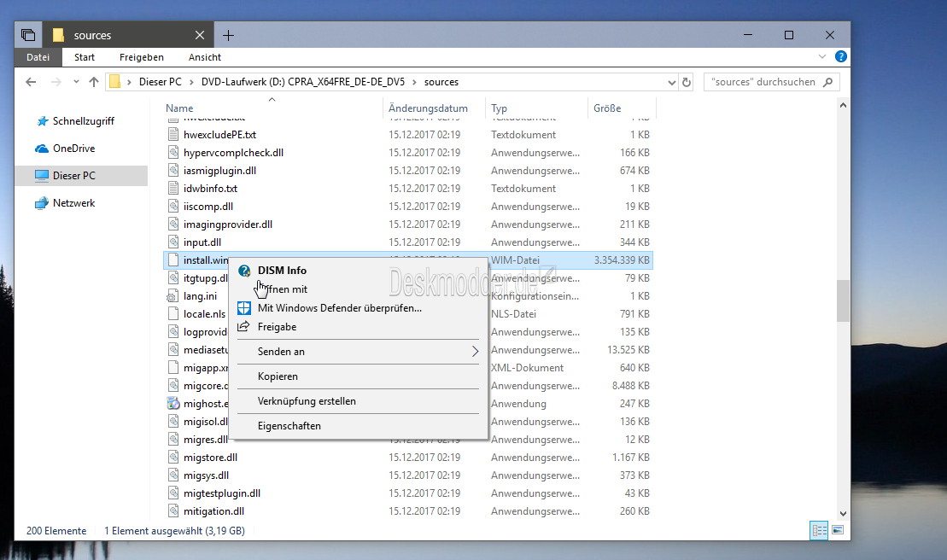
Task: Choose Verknüpfung erstellen in the context menu
Action: (359, 400)
